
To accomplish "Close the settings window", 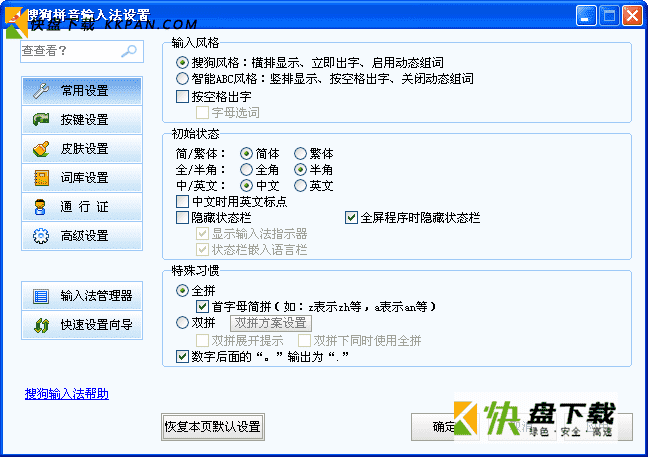I will coord(632,16).
